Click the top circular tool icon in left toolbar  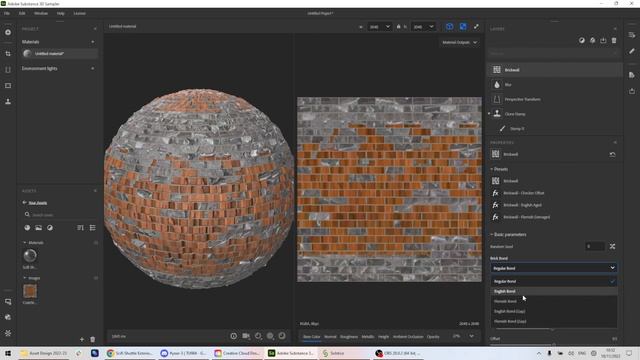click(x=8, y=32)
